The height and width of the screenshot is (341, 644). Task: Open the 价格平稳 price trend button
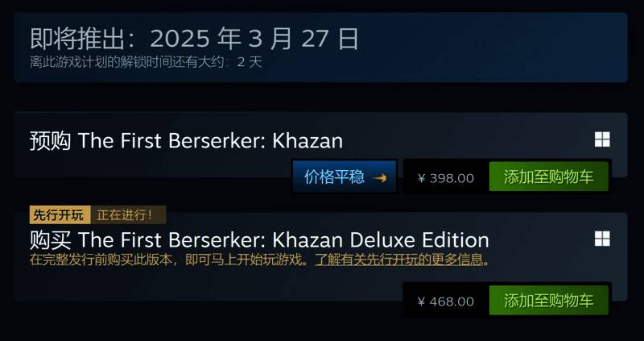coord(345,177)
